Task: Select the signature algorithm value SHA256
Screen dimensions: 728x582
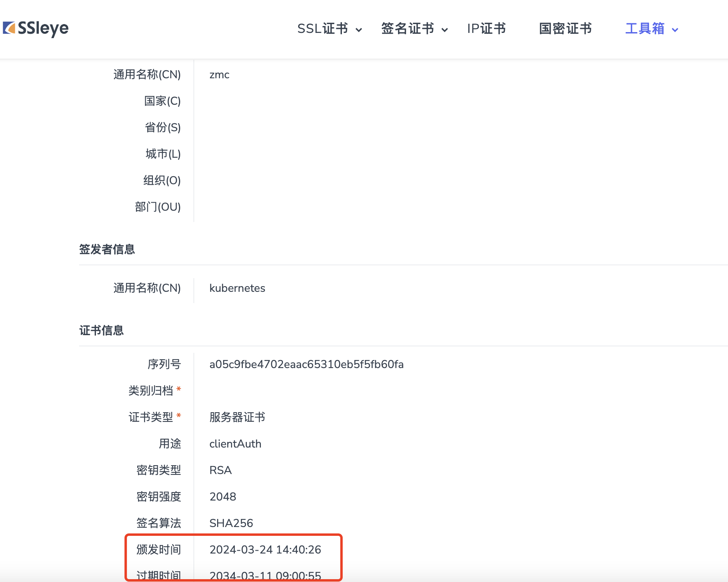Action: (x=231, y=523)
